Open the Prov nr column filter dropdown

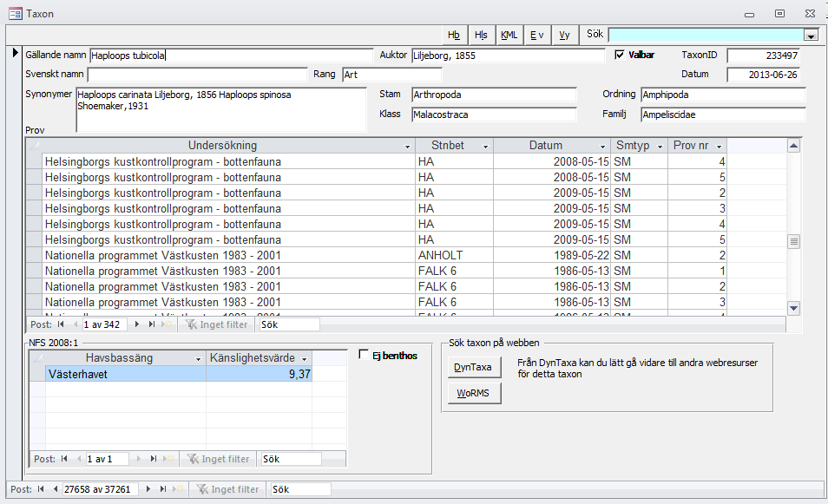pos(719,147)
